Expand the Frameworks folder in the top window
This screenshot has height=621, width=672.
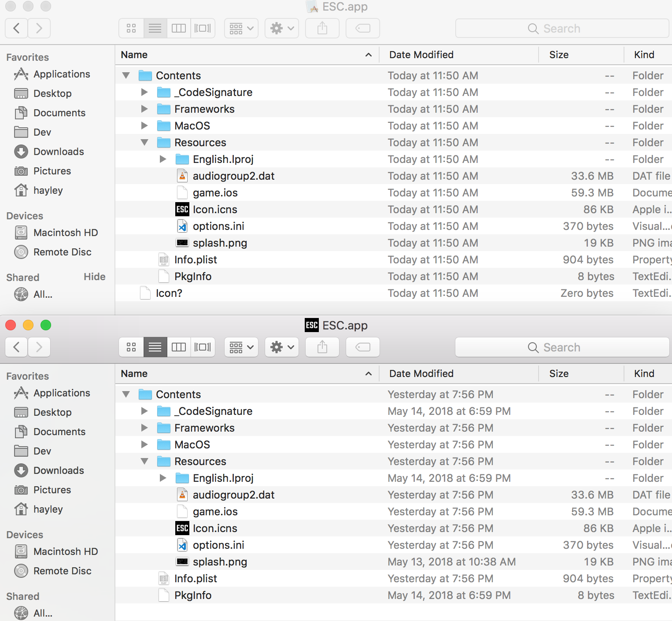coord(144,109)
